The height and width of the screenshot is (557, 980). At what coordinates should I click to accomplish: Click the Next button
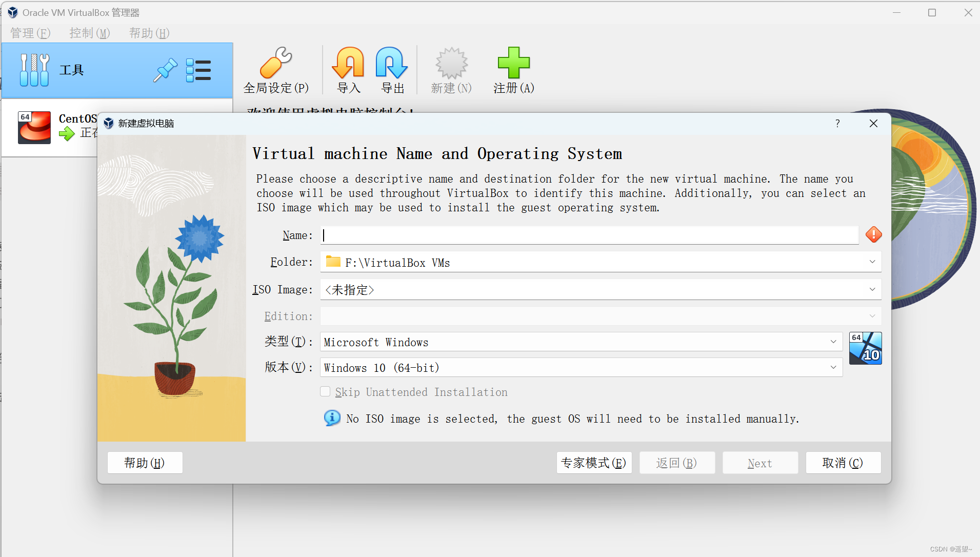click(x=759, y=463)
